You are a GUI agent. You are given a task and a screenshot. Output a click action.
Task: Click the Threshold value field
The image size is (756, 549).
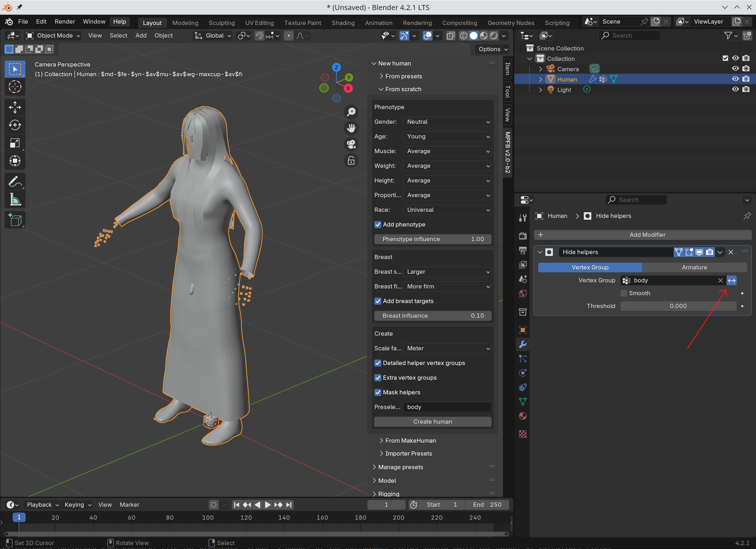(x=678, y=306)
